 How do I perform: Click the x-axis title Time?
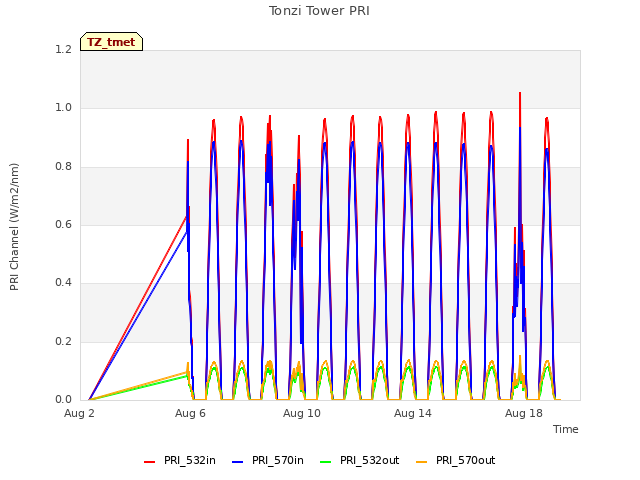pyautogui.click(x=566, y=429)
